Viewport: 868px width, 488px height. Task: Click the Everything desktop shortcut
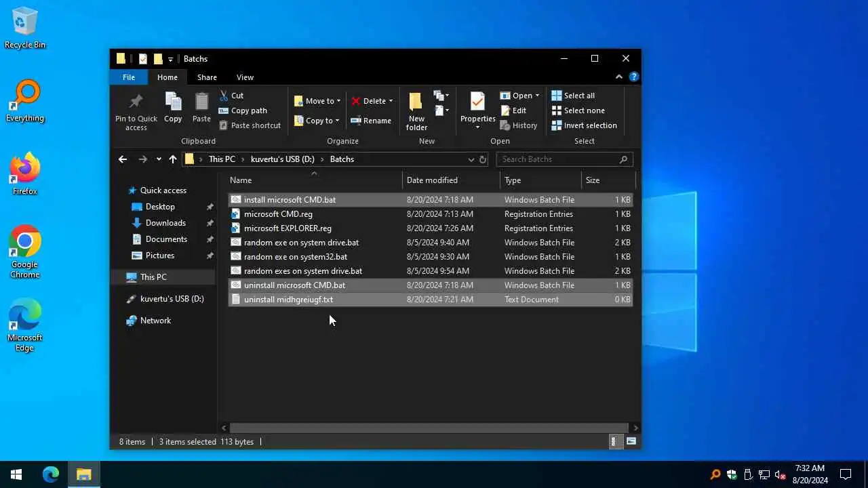pos(25,102)
